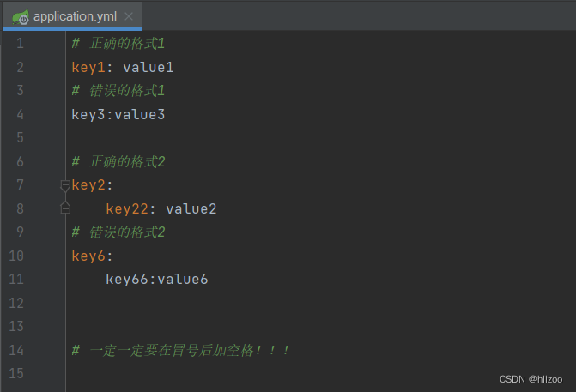Close the application.yml tab
Viewport: 576px width, 392px height.
[x=129, y=16]
